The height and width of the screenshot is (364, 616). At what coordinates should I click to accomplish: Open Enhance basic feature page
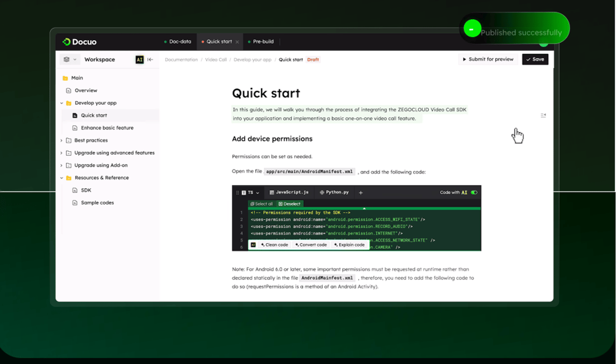(107, 128)
